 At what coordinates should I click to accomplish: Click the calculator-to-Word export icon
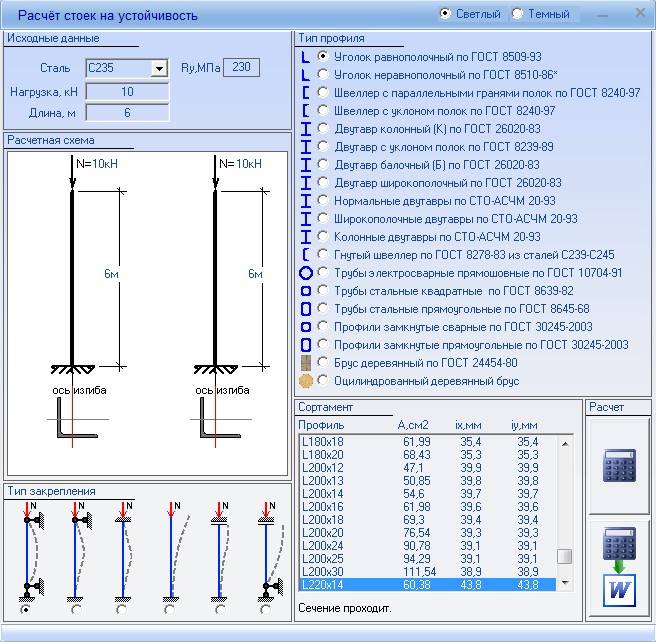pos(619,566)
